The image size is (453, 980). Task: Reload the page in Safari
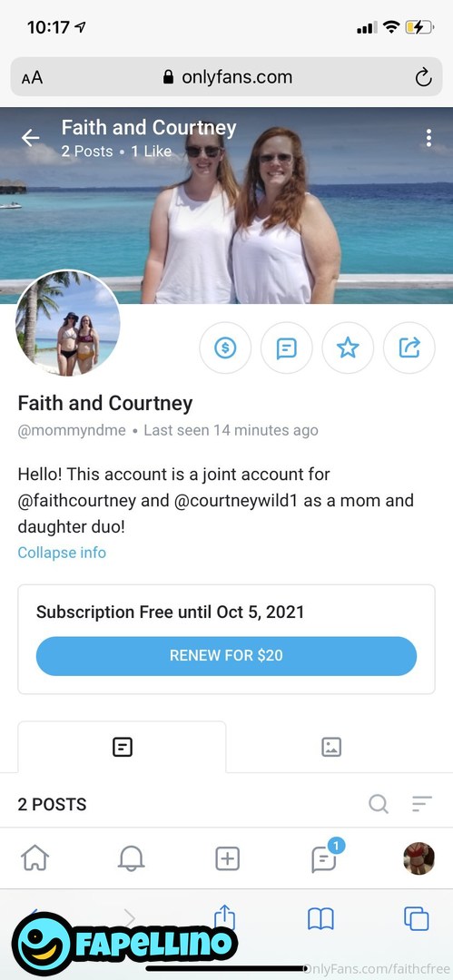424,77
